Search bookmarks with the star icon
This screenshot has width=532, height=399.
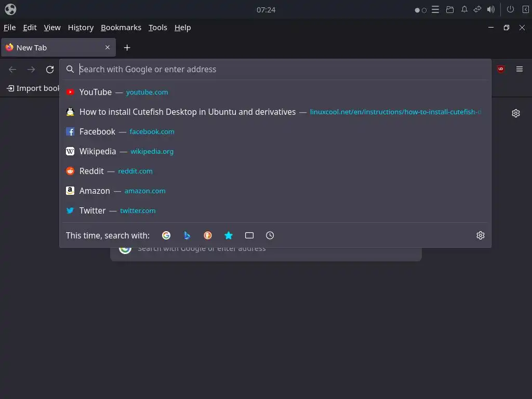click(x=229, y=235)
